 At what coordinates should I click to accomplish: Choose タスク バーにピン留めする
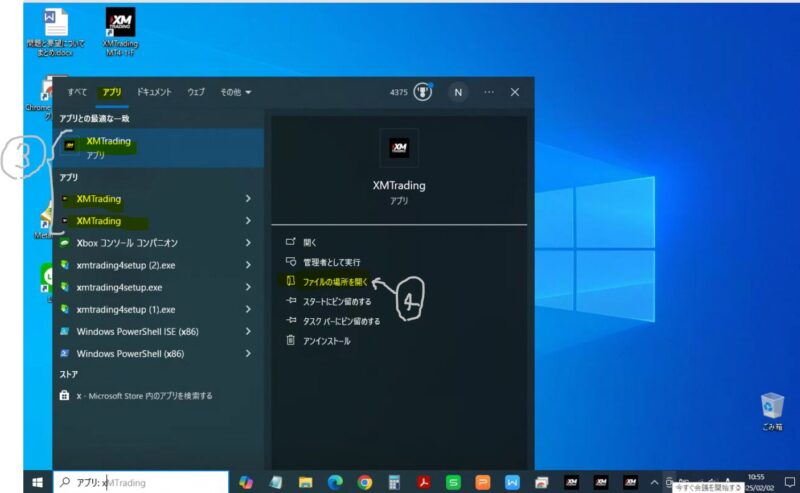(341, 321)
